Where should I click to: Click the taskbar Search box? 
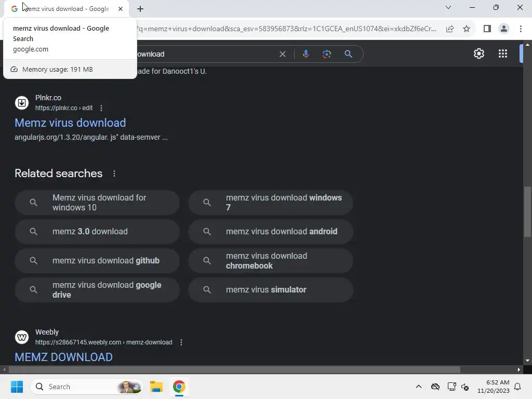[87, 387]
